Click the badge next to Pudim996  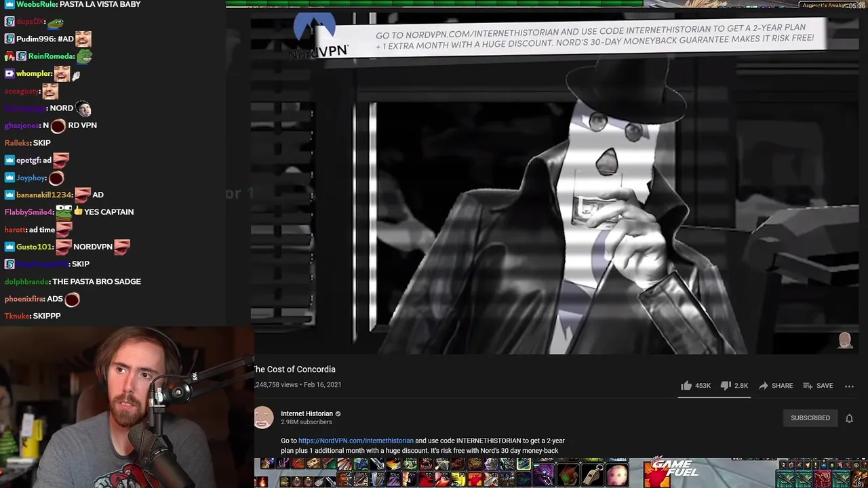click(x=9, y=39)
